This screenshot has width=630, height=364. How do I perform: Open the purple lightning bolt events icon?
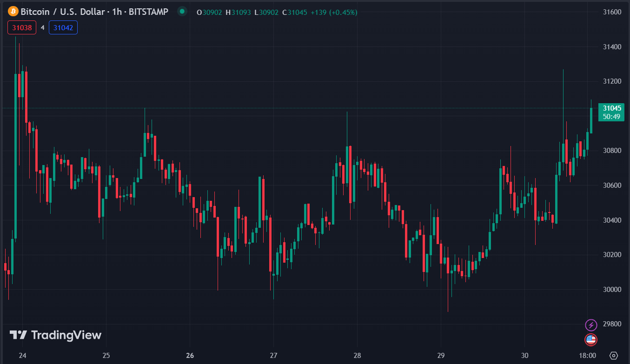pyautogui.click(x=590, y=324)
